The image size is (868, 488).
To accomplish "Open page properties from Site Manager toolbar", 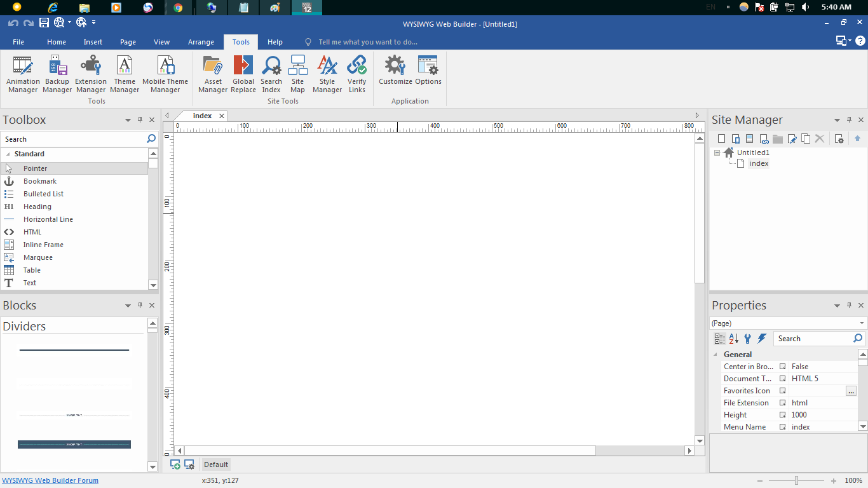I will click(x=839, y=139).
